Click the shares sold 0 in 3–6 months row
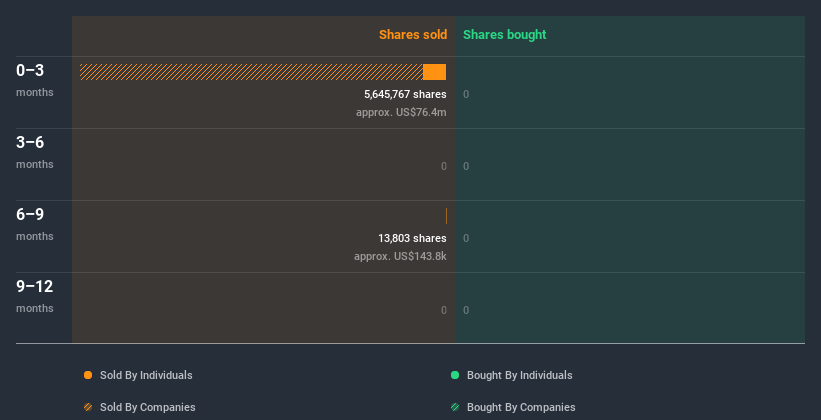The height and width of the screenshot is (420, 821). point(444,167)
